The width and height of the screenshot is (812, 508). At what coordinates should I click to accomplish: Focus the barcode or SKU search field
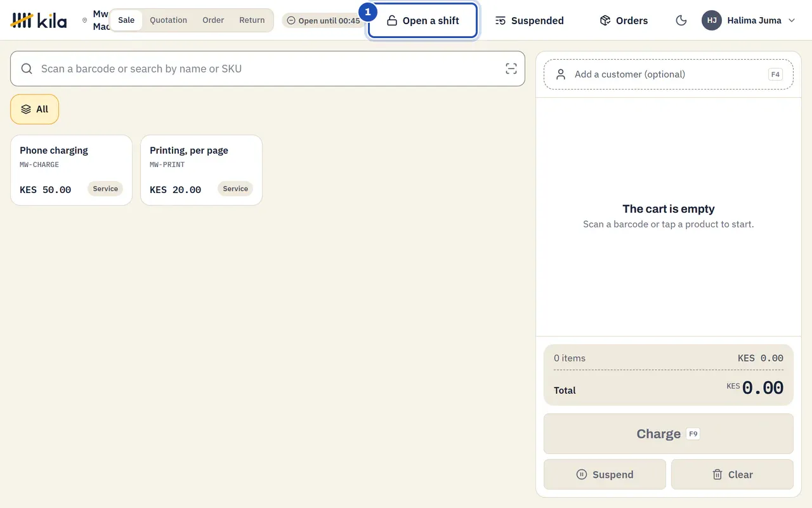[268, 69]
